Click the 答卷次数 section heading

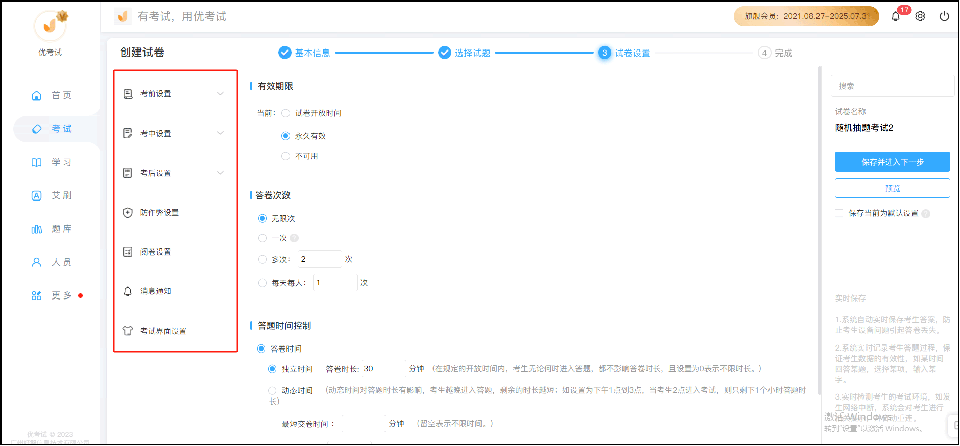tap(275, 195)
